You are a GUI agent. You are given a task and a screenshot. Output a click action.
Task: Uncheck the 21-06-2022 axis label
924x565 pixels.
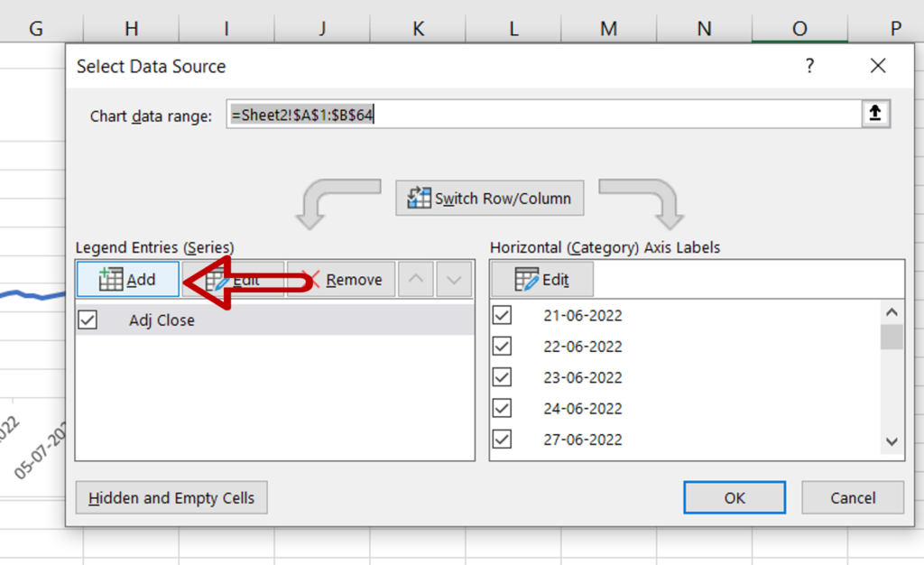[x=503, y=315]
